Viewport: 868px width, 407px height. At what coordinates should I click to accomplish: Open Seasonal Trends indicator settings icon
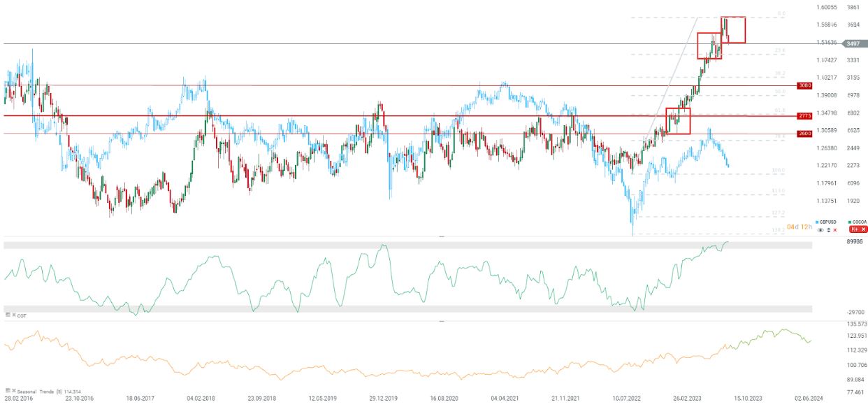click(x=8, y=390)
